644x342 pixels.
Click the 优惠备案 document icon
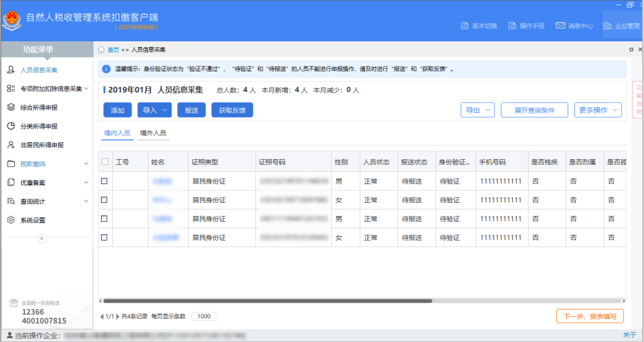[11, 182]
